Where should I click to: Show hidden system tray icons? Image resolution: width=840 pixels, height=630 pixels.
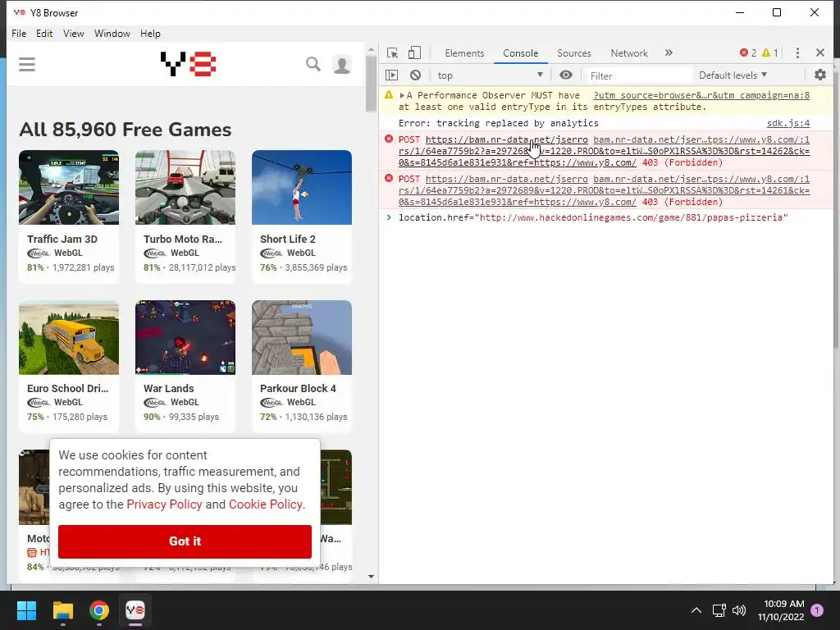[x=696, y=610]
